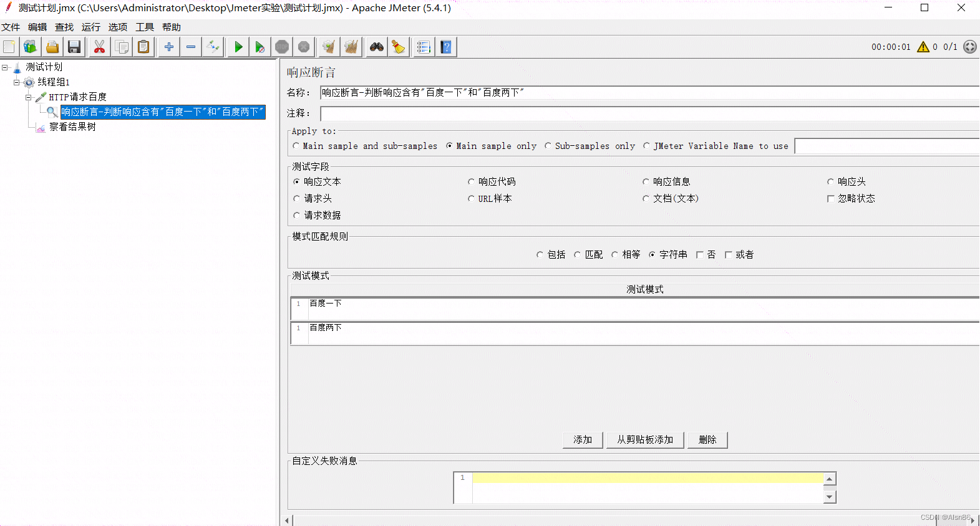Click the New test plan icon
980x526 pixels.
9,47
